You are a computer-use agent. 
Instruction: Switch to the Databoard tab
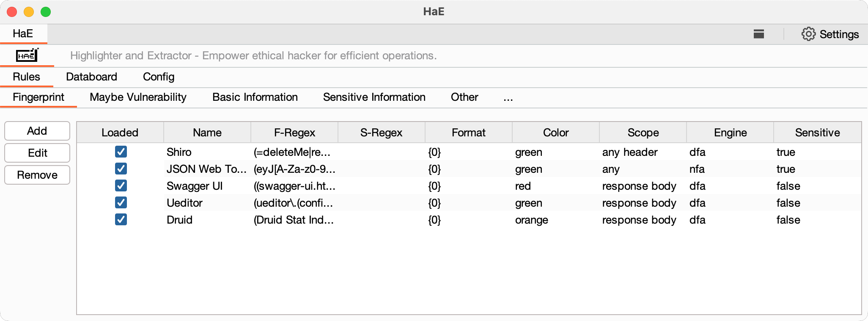point(91,77)
